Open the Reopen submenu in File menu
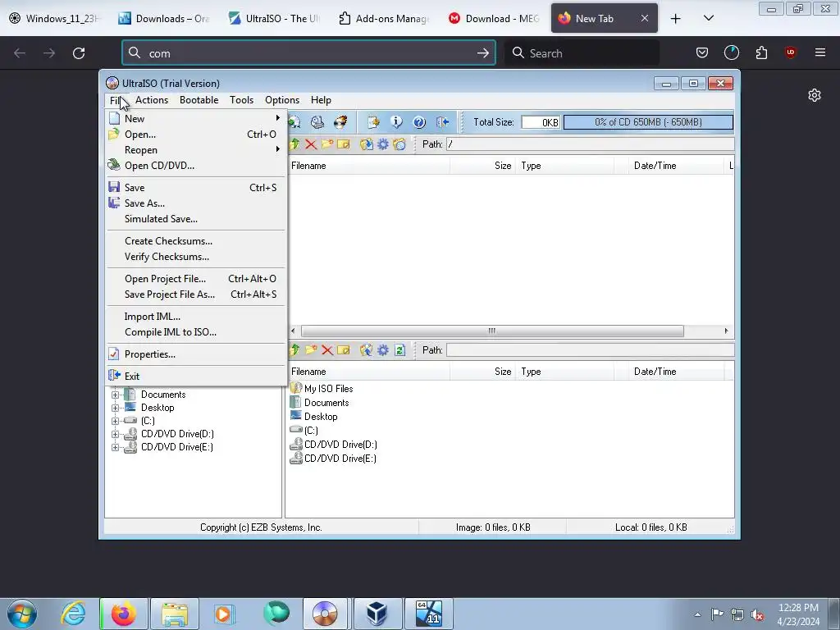 click(x=195, y=150)
